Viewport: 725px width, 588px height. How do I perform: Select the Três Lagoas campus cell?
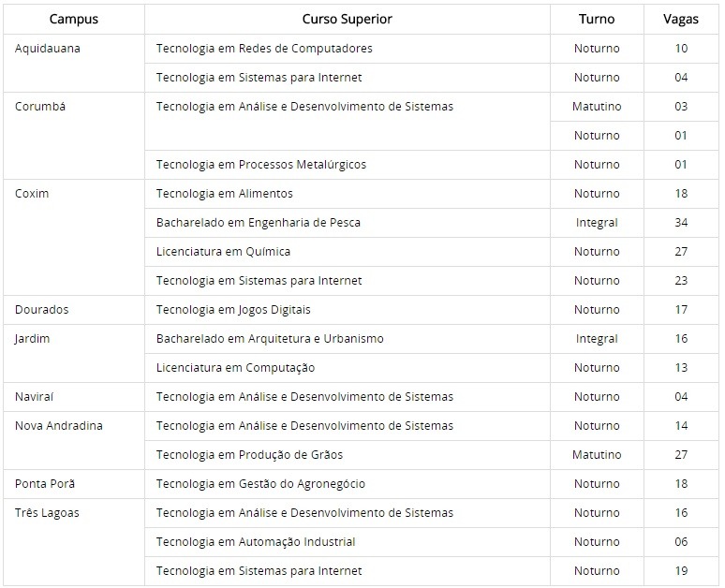pyautogui.click(x=47, y=513)
